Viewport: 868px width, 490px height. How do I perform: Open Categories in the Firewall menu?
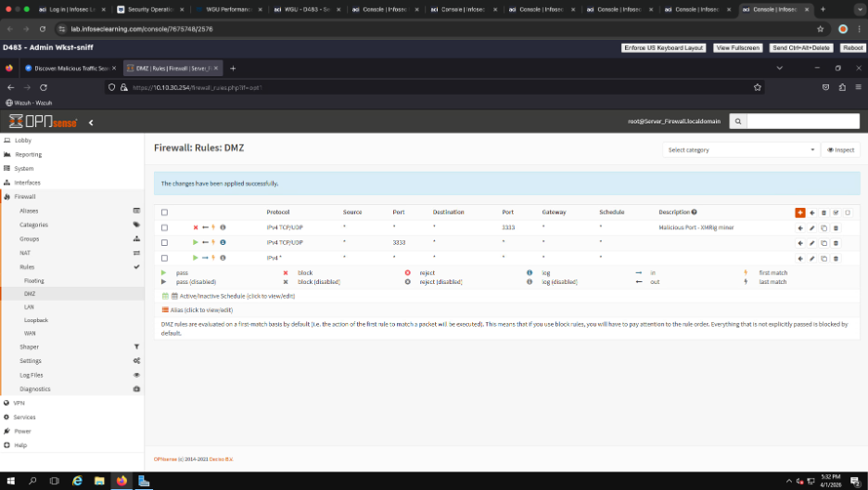tap(33, 225)
